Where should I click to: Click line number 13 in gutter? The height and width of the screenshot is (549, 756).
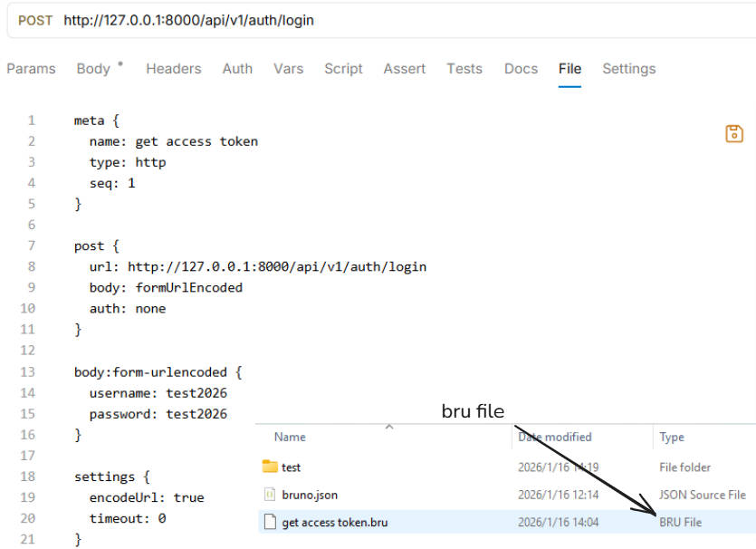pos(27,372)
